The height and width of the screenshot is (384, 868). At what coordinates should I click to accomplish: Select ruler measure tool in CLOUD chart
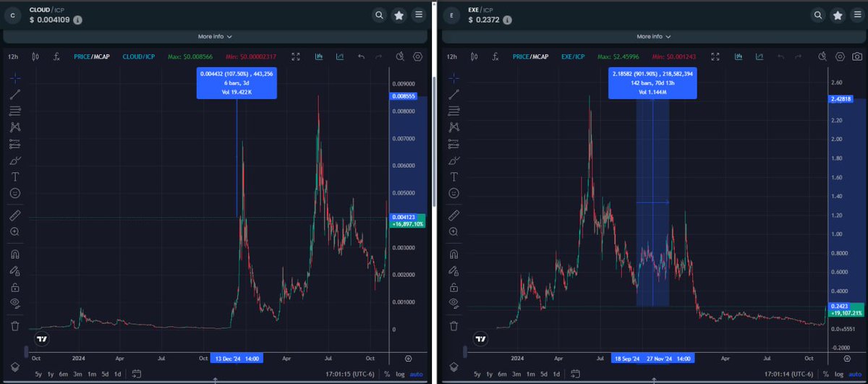click(16, 216)
